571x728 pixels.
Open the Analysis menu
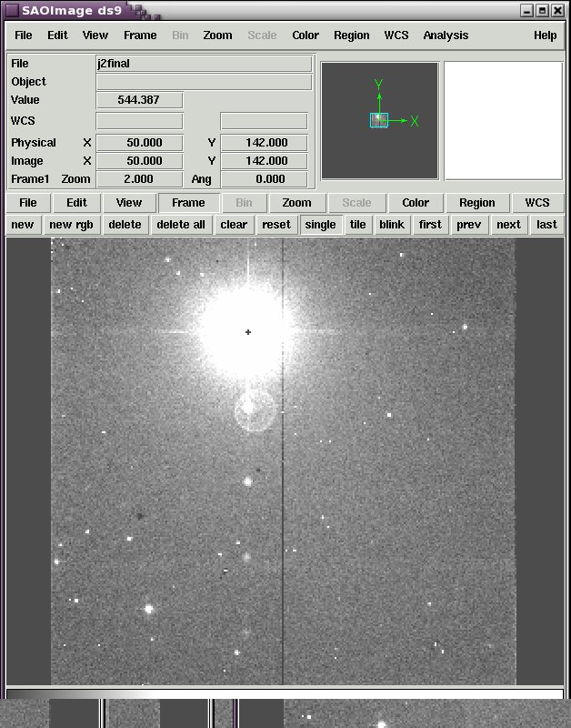(446, 35)
